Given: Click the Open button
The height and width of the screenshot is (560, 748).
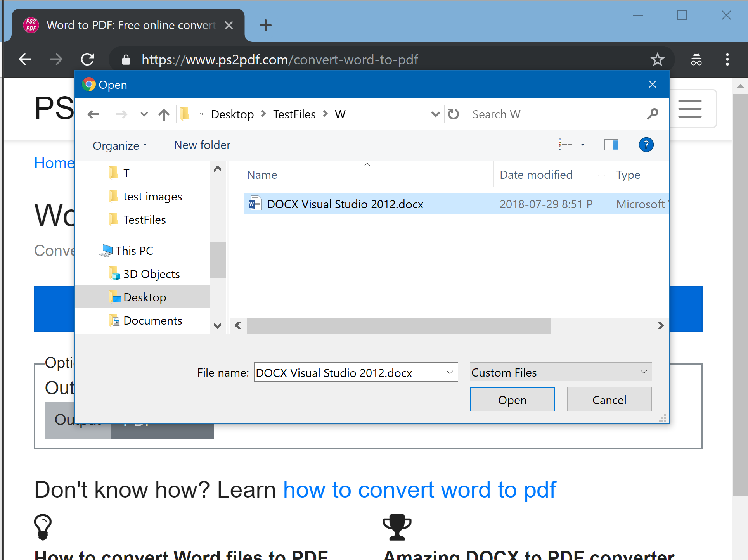Looking at the screenshot, I should tap(512, 399).
